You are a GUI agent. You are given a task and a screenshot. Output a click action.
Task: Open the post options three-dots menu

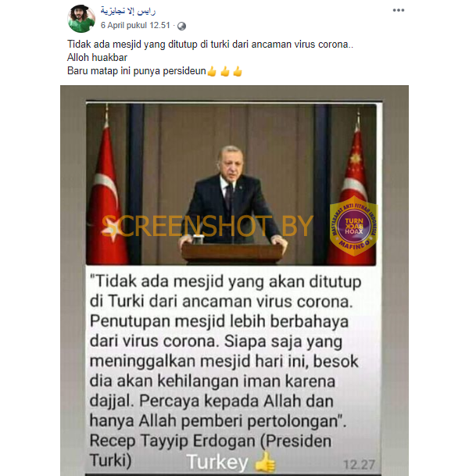pos(399,10)
